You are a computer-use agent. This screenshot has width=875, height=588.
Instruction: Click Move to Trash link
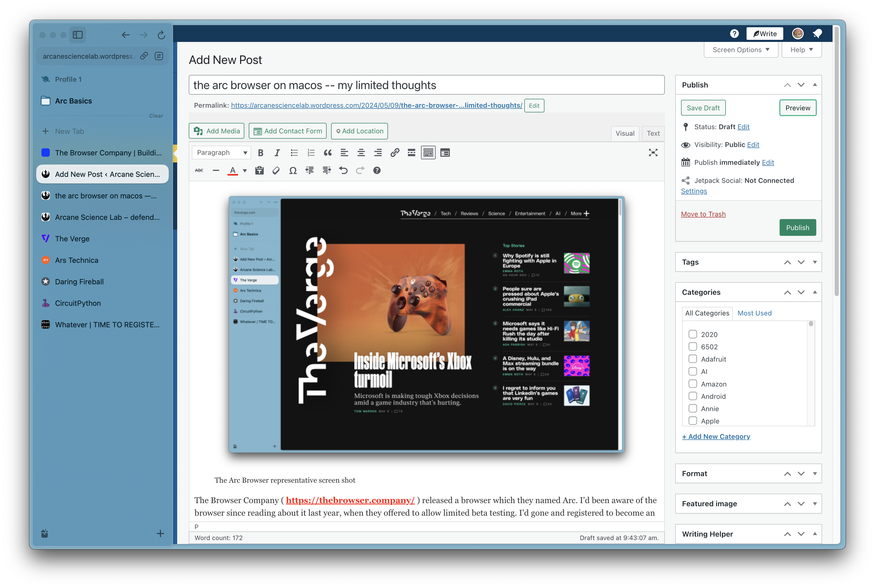pyautogui.click(x=703, y=214)
